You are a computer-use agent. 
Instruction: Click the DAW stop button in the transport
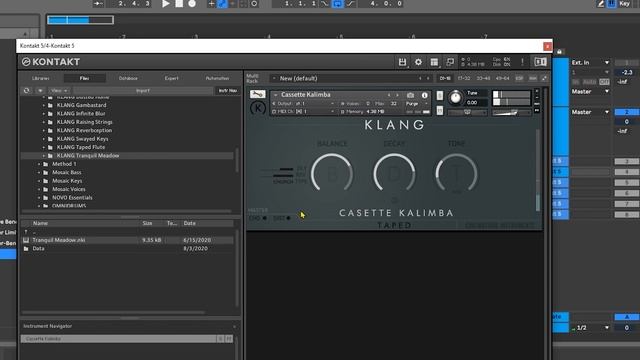click(179, 4)
